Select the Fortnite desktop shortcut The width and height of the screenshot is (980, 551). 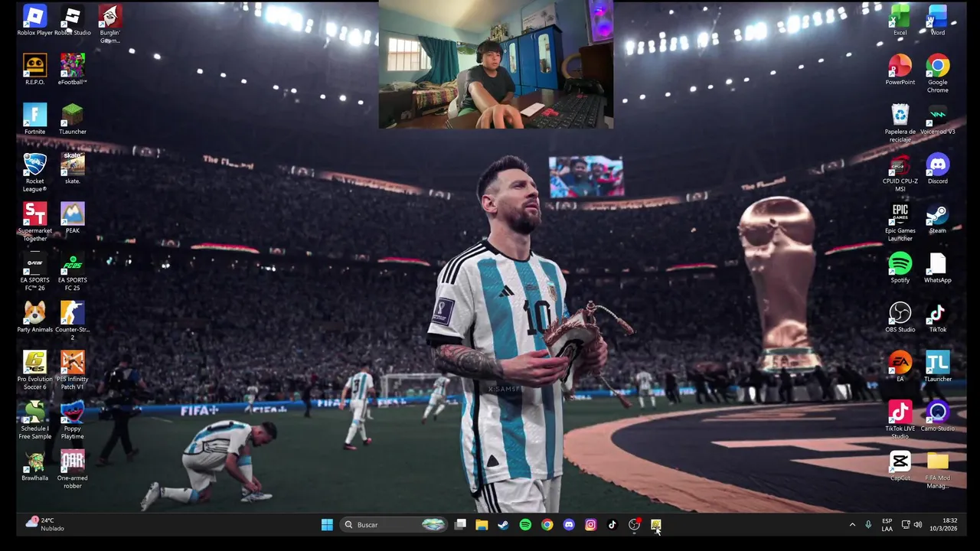34,119
